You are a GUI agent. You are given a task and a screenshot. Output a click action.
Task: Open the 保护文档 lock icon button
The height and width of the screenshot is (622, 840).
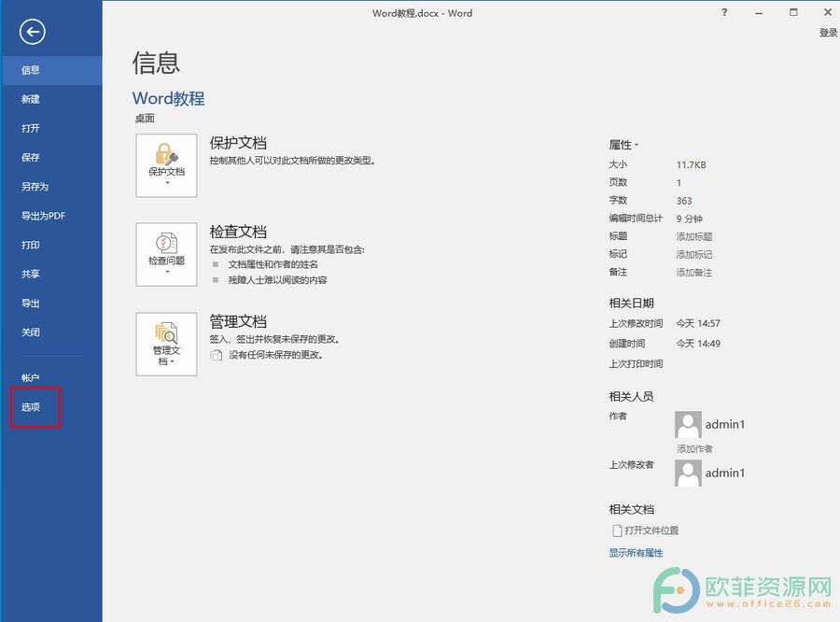(167, 165)
